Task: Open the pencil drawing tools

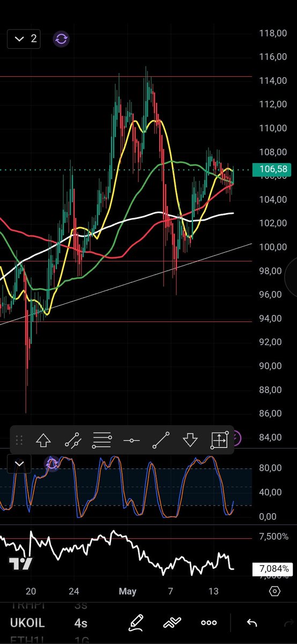Action: pyautogui.click(x=136, y=623)
